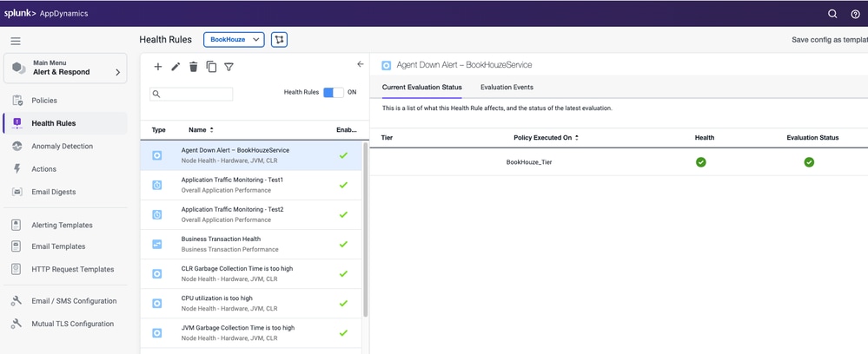Click the Tier column header
The image size is (868, 354).
click(x=387, y=138)
